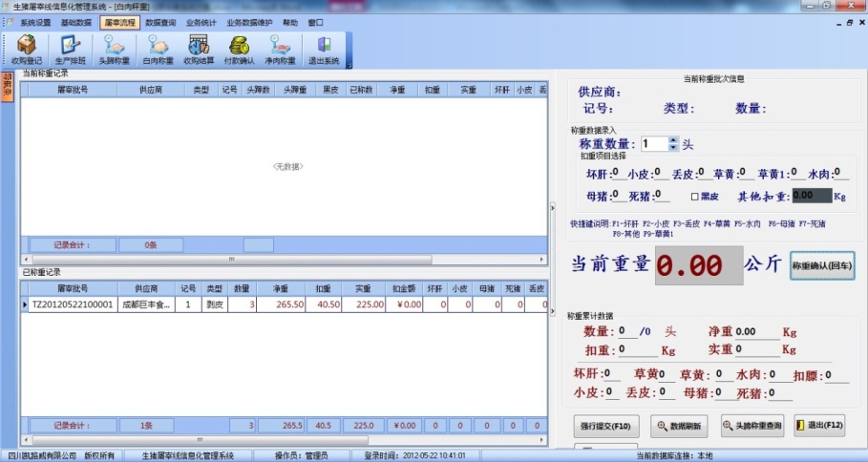
Task: Click the 退出系统 toolbar icon
Action: 324,50
